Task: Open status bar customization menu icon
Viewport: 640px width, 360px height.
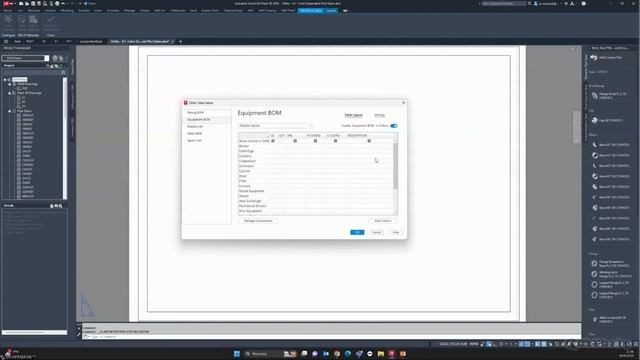Action: 636,344
